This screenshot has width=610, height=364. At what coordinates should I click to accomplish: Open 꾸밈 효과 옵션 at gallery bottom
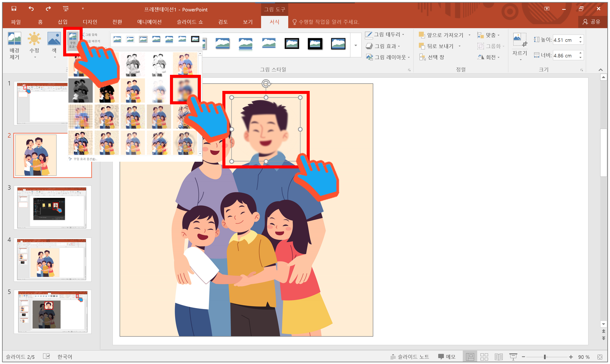[x=83, y=159]
